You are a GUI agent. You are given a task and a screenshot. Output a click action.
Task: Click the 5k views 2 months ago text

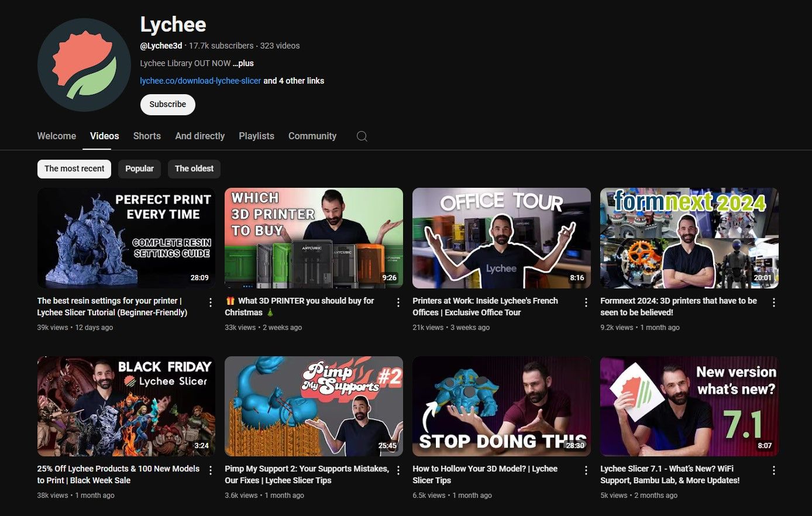pos(639,496)
